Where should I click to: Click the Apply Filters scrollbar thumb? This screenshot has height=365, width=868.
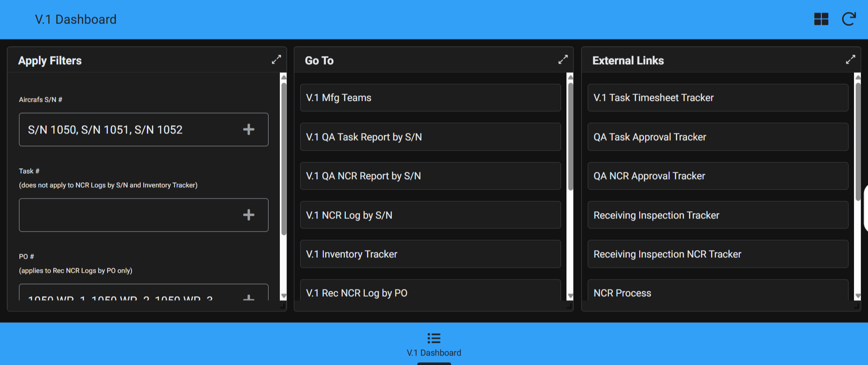[x=283, y=158]
